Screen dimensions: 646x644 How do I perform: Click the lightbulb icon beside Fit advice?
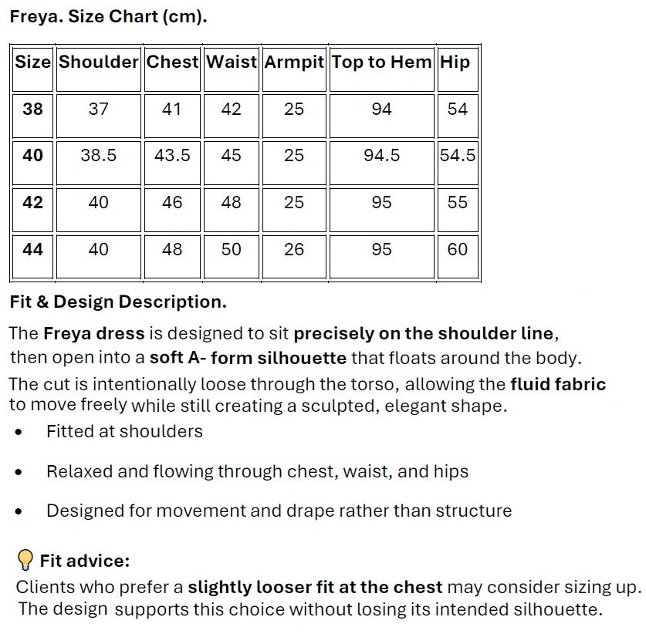[x=25, y=559]
